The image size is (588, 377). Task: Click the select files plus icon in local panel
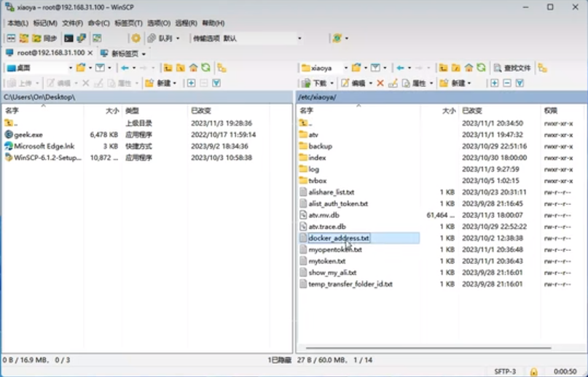[x=191, y=83]
